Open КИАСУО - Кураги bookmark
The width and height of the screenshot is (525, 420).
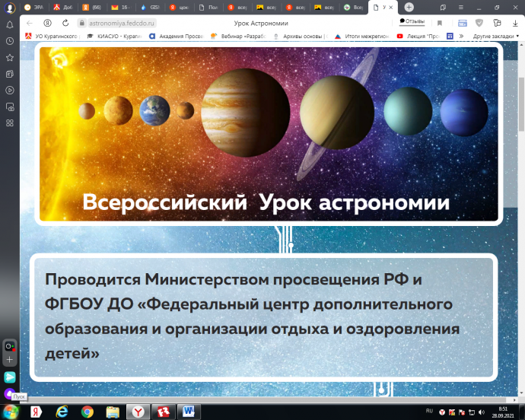pos(114,37)
